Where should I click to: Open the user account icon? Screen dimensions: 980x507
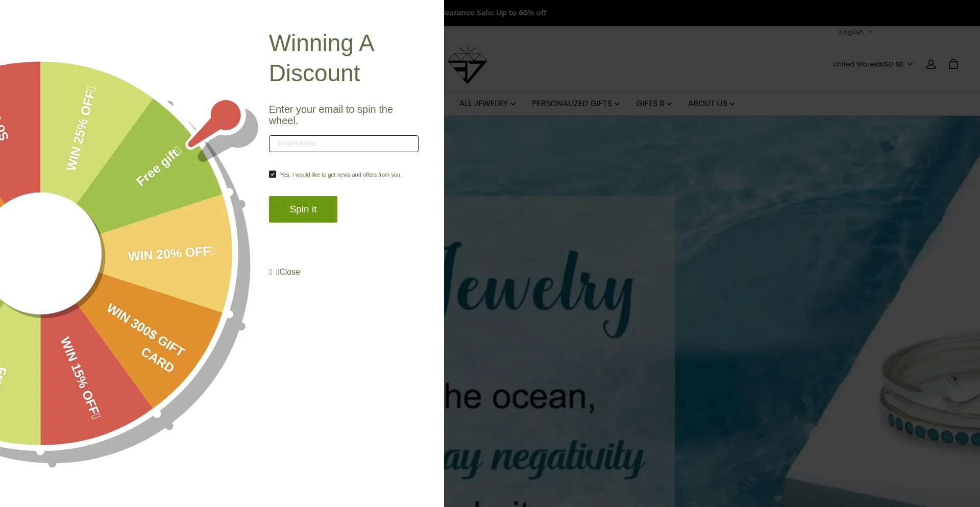pyautogui.click(x=930, y=64)
